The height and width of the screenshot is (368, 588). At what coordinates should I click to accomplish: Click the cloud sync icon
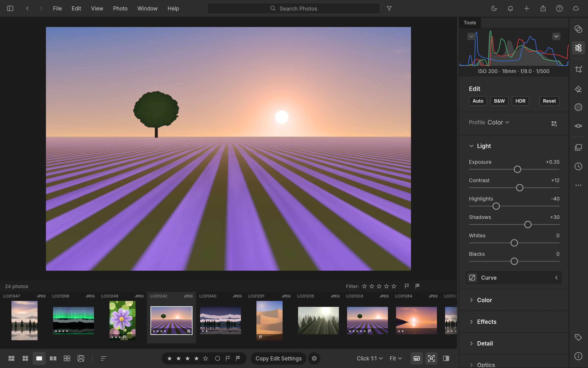tap(576, 9)
